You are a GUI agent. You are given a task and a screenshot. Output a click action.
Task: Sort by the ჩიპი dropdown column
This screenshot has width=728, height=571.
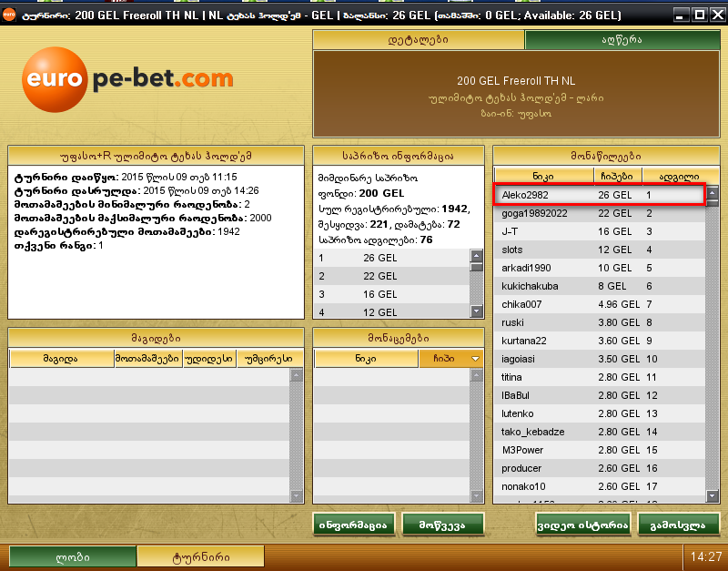click(x=450, y=359)
